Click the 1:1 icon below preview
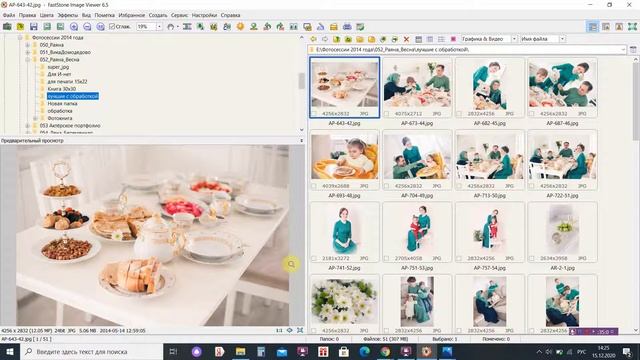Viewport: 640px width, 360px height. [279, 330]
